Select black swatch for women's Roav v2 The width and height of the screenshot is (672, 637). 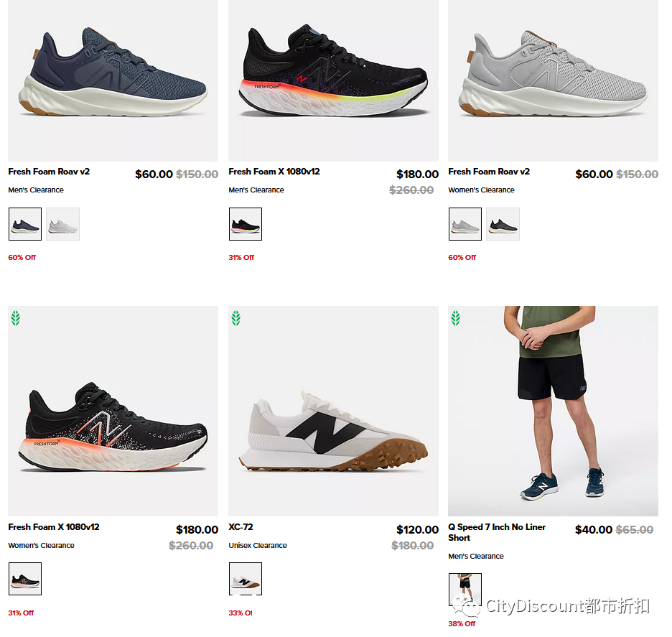(x=503, y=224)
